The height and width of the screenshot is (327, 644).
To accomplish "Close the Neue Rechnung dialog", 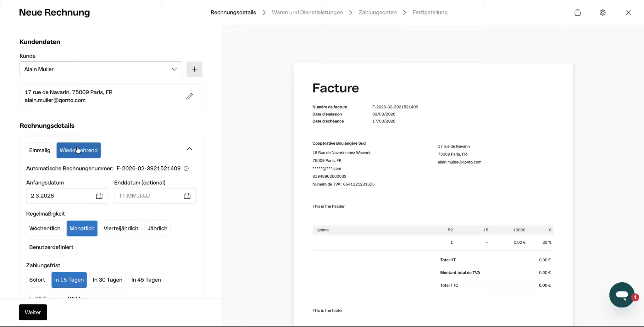I will pos(628,13).
